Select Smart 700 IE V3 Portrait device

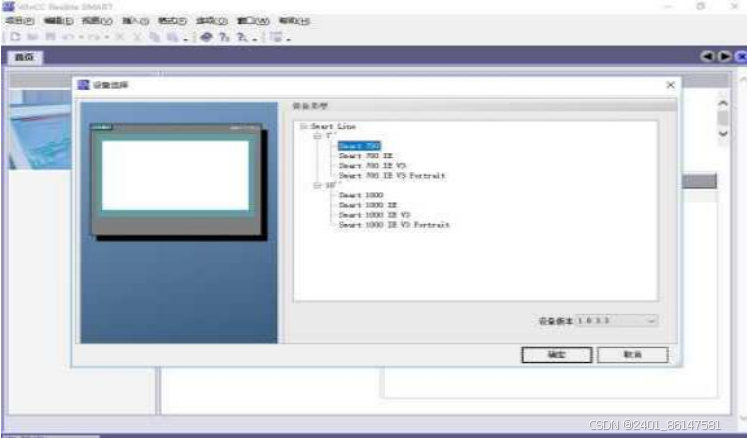point(392,176)
